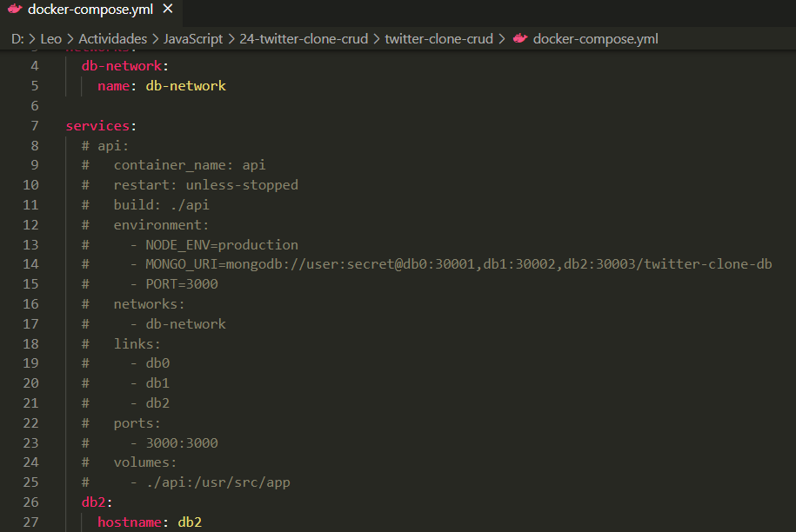Click the db-network value on line 5
The image size is (796, 532).
tap(189, 85)
